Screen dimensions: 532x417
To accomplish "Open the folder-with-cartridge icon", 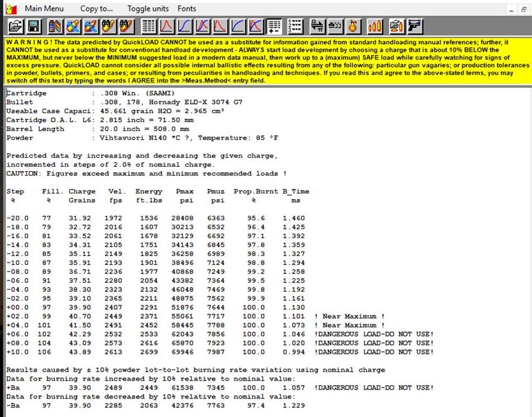I will point(397,26).
